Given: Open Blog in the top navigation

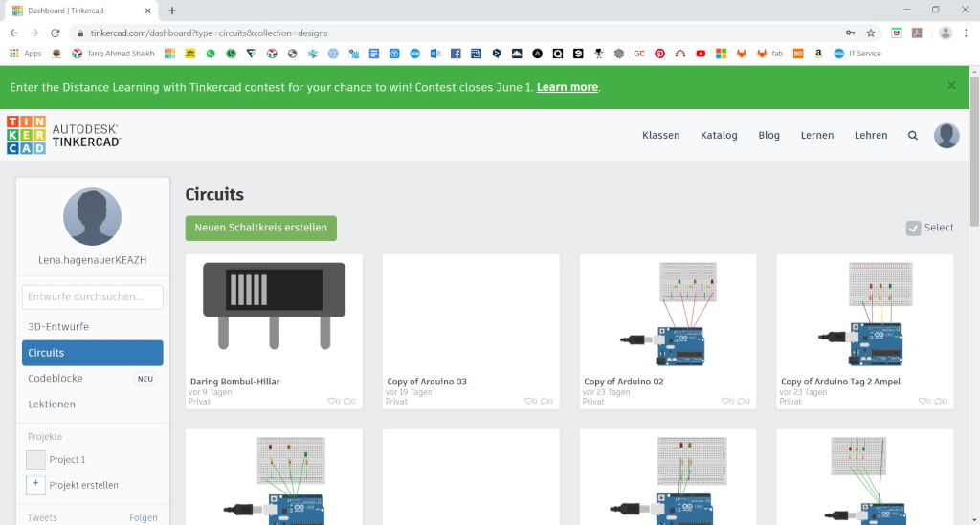Looking at the screenshot, I should click(768, 136).
